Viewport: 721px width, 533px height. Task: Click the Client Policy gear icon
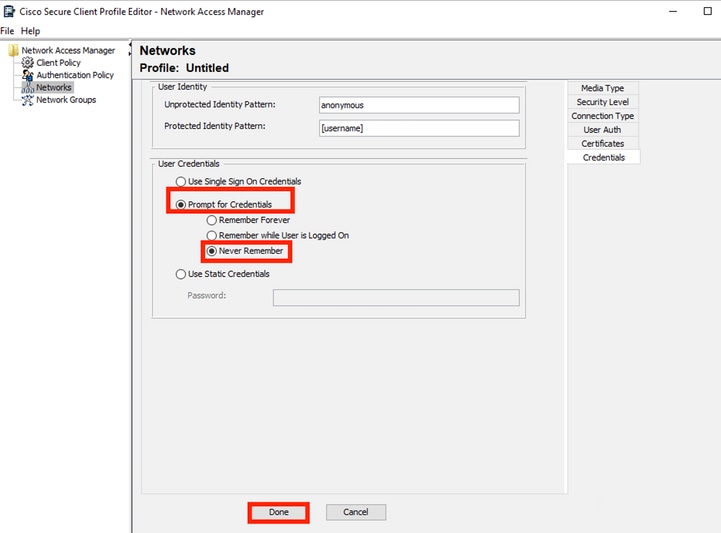pos(28,63)
